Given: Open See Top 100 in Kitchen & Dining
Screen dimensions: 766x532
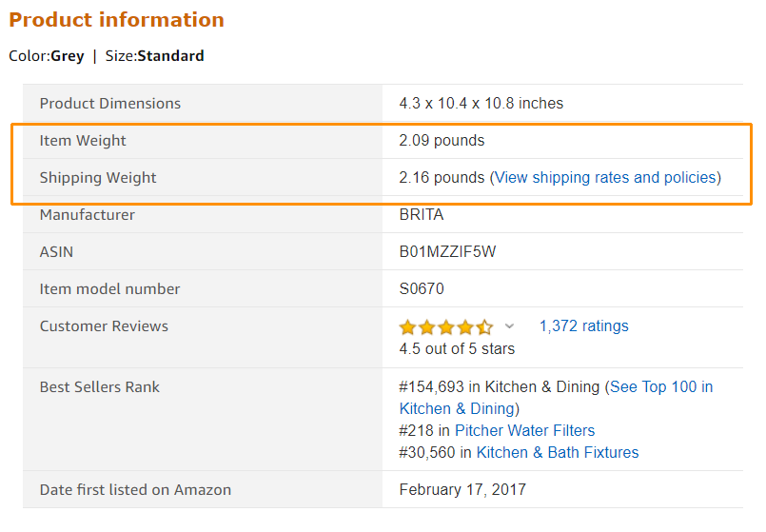Looking at the screenshot, I should pyautogui.click(x=556, y=398).
